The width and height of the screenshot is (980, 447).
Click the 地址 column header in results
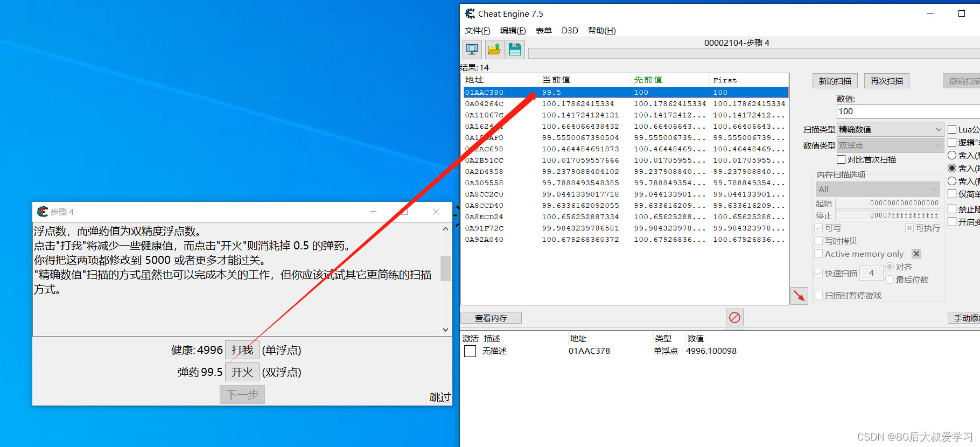pos(500,80)
